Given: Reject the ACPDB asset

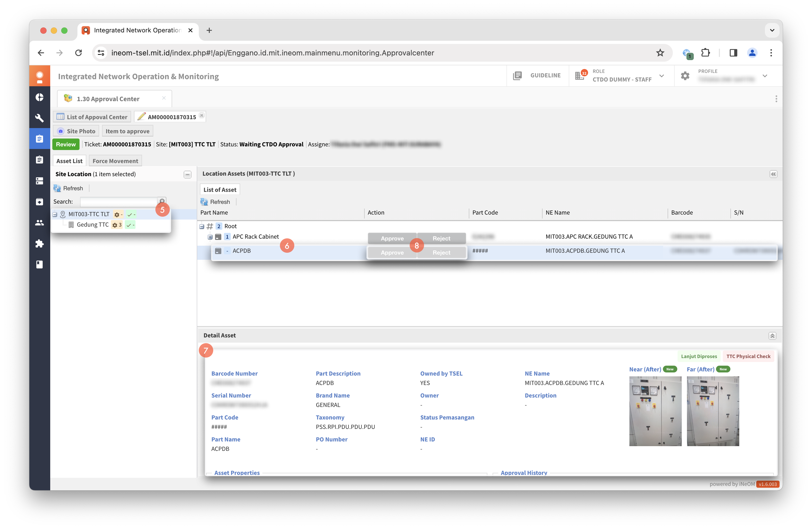Looking at the screenshot, I should 441,252.
